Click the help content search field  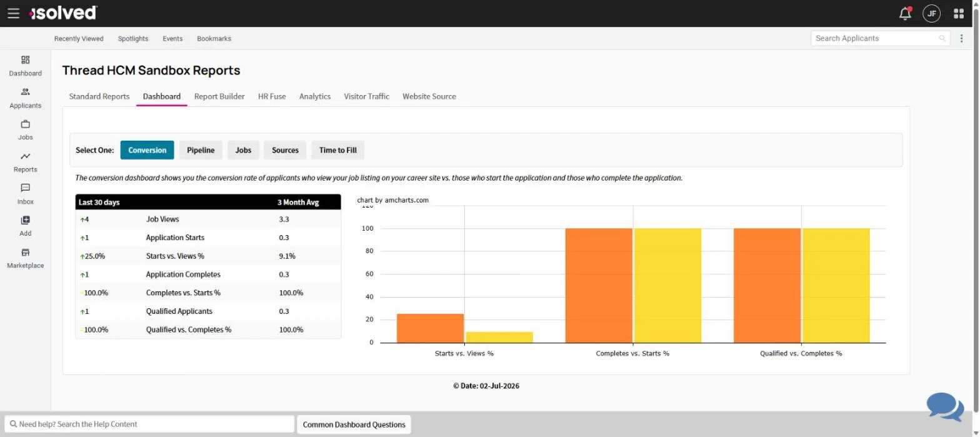[x=149, y=424]
